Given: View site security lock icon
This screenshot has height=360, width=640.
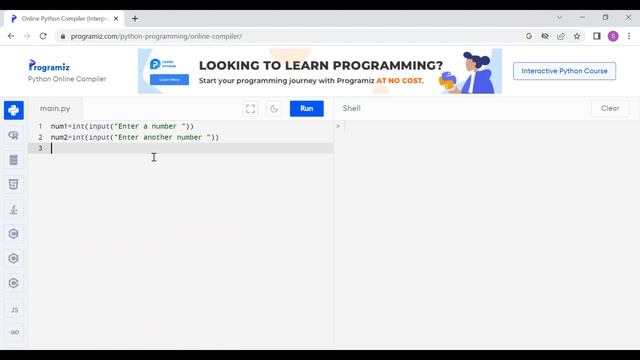Looking at the screenshot, I should [x=62, y=36].
